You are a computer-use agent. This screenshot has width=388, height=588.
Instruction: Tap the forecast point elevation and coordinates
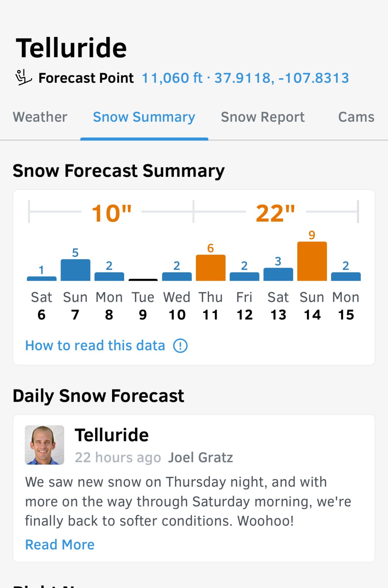pyautogui.click(x=245, y=78)
